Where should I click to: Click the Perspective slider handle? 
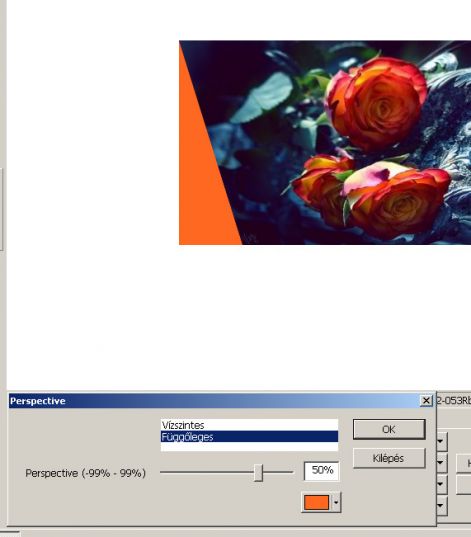click(259, 473)
